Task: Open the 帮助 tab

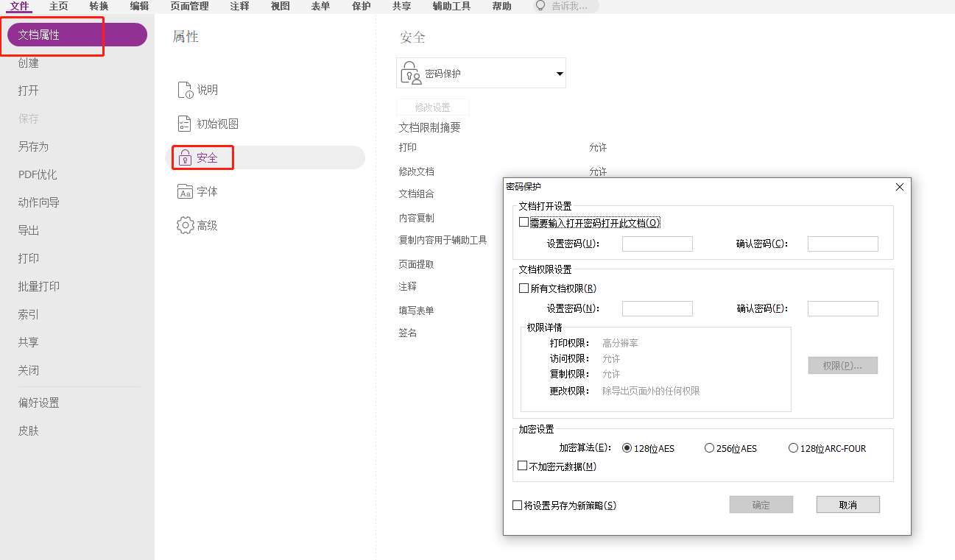Action: coord(501,6)
